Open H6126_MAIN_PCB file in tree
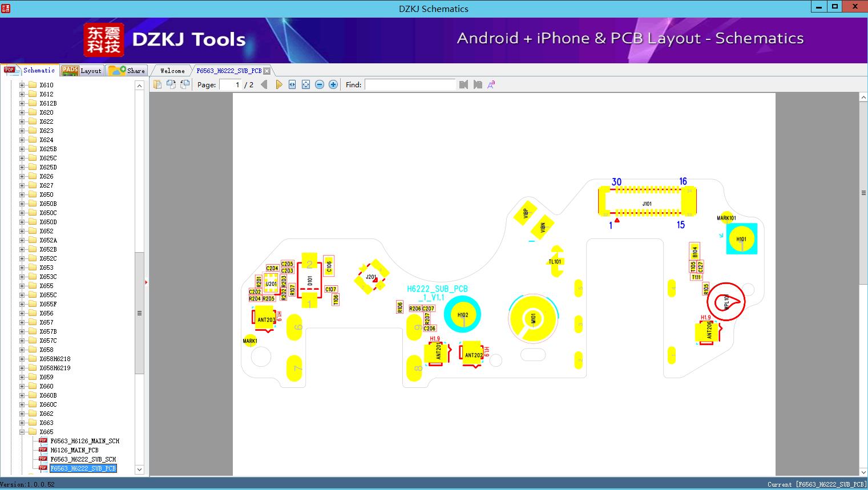The width and height of the screenshot is (868, 490). coord(74,450)
